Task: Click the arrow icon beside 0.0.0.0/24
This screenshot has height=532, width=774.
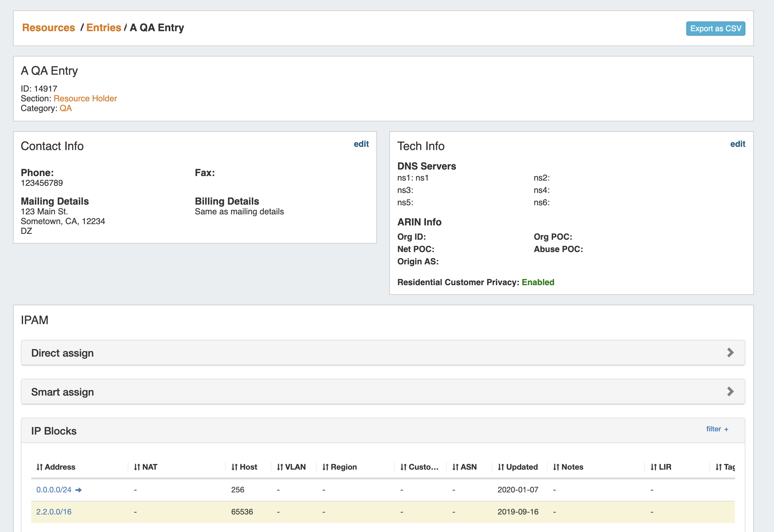Action: (78, 490)
